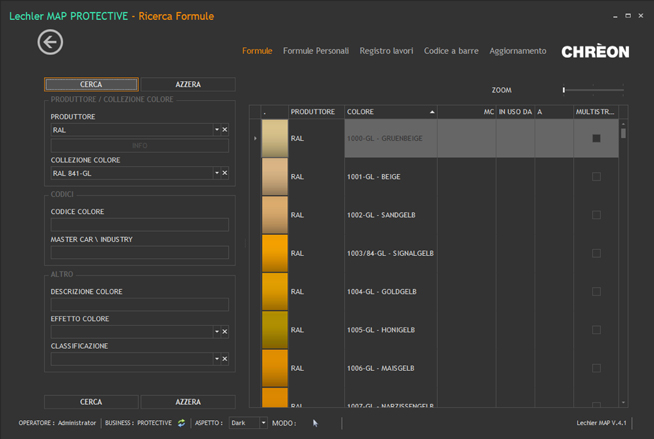
Task: Click the disabled INFO button
Action: click(x=140, y=145)
